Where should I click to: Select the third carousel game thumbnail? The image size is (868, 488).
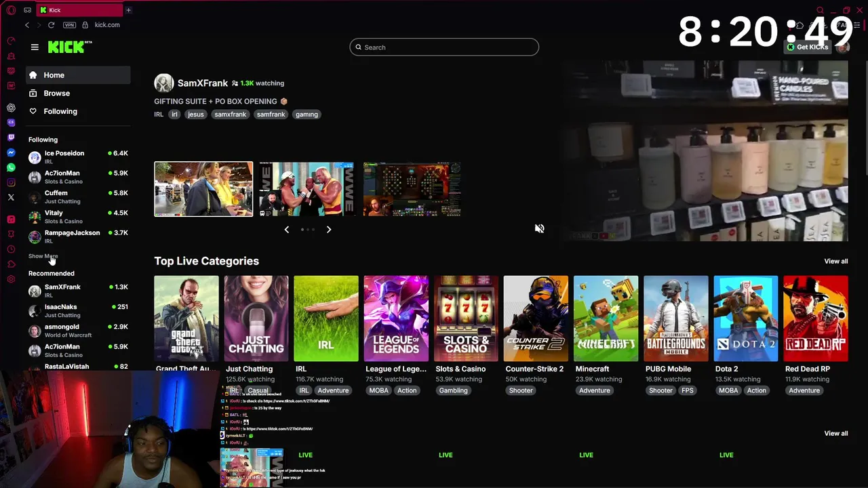412,189
